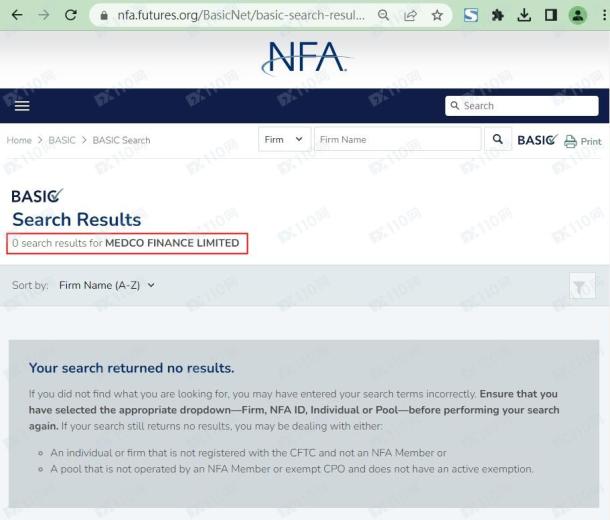The width and height of the screenshot is (610, 520).
Task: Click bullet about pool not operated by NFA Member
Action: [x=291, y=469]
